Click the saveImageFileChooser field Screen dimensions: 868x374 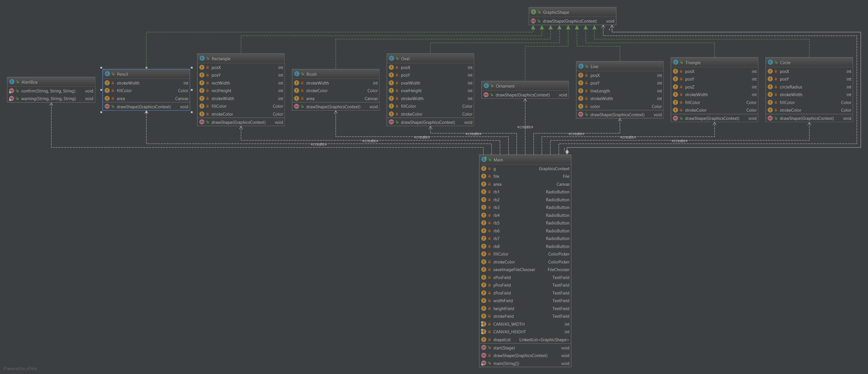525,270
